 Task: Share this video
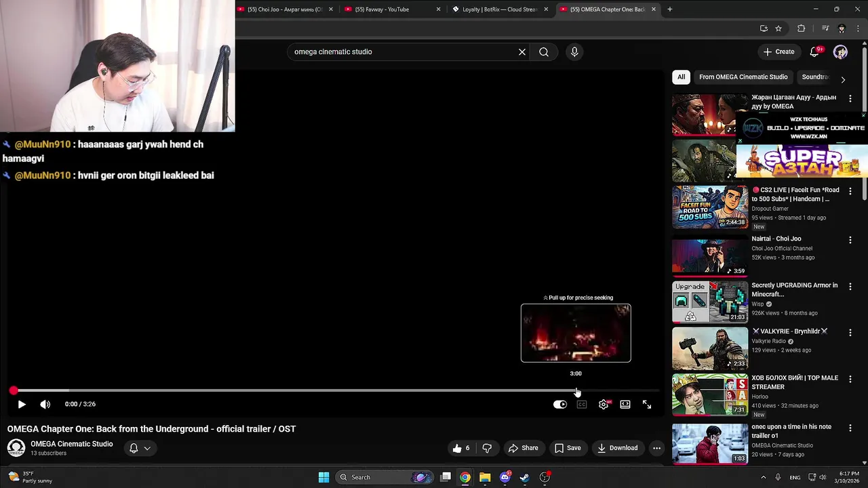(523, 448)
